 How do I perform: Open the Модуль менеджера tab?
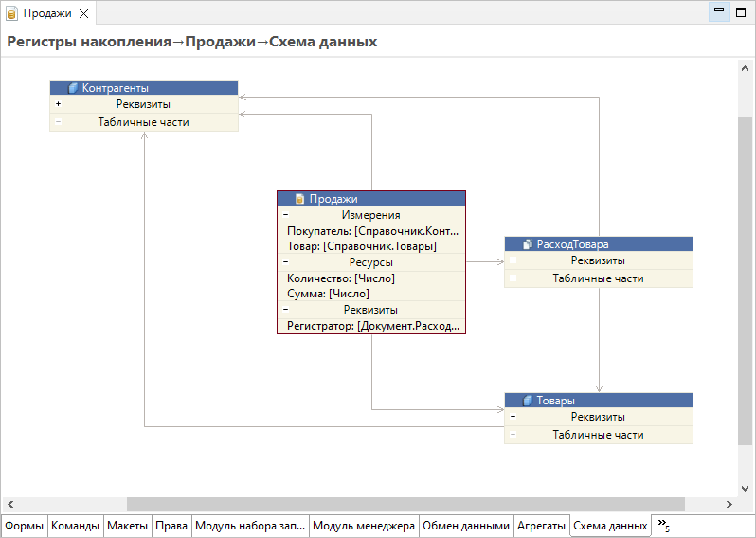364,526
